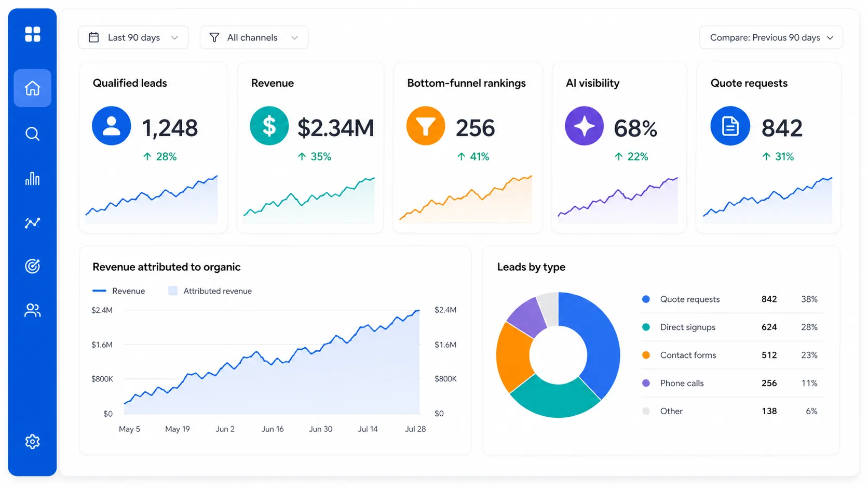Select the Home icon in sidebar
Screen dimensions: 868x489
pyautogui.click(x=32, y=88)
